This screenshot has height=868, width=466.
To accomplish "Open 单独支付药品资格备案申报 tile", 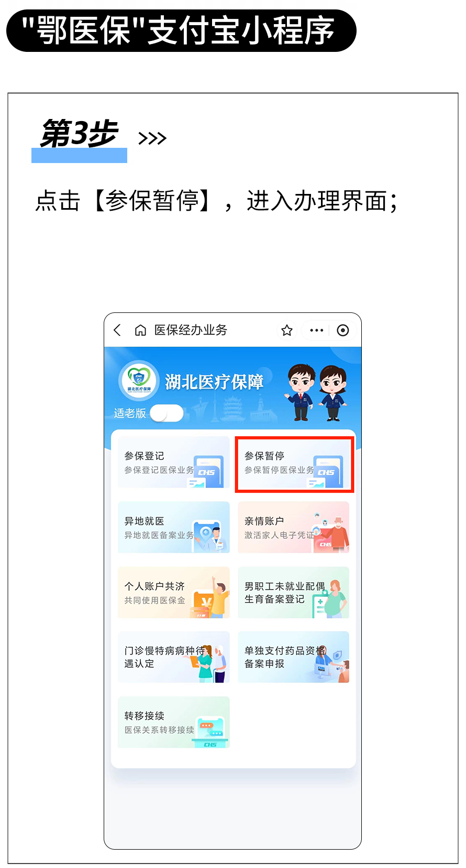I will tap(294, 657).
